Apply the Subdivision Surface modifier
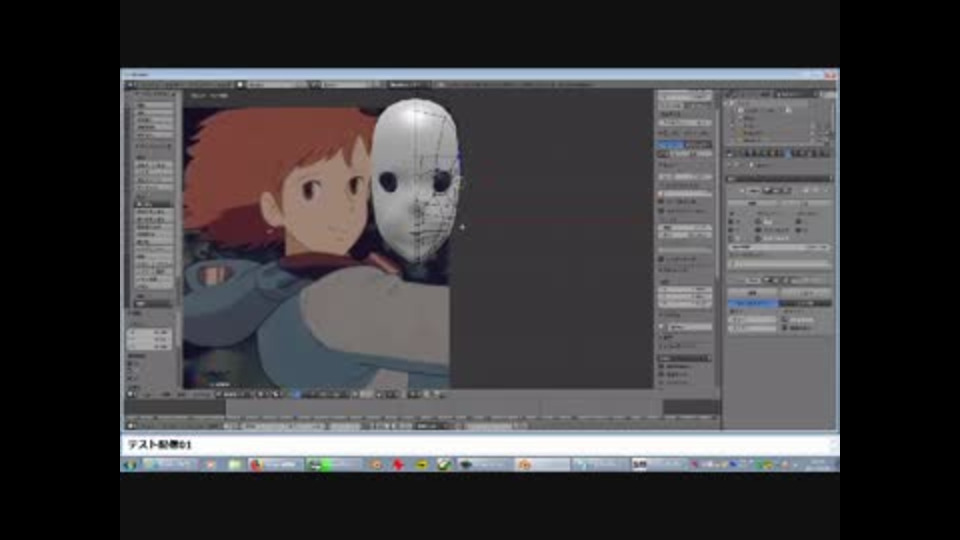The image size is (960, 540). [x=752, y=293]
